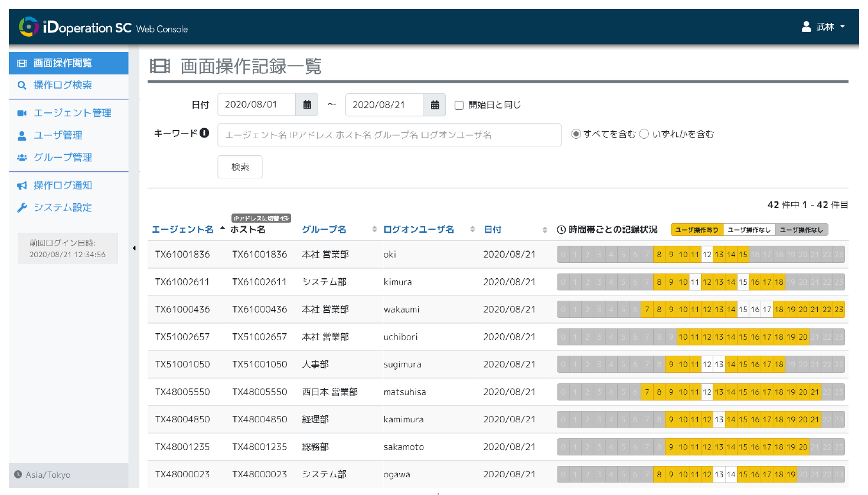Image resolution: width=868 pixels, height=495 pixels.
Task: Open the start date calendar picker icon
Action: point(307,105)
